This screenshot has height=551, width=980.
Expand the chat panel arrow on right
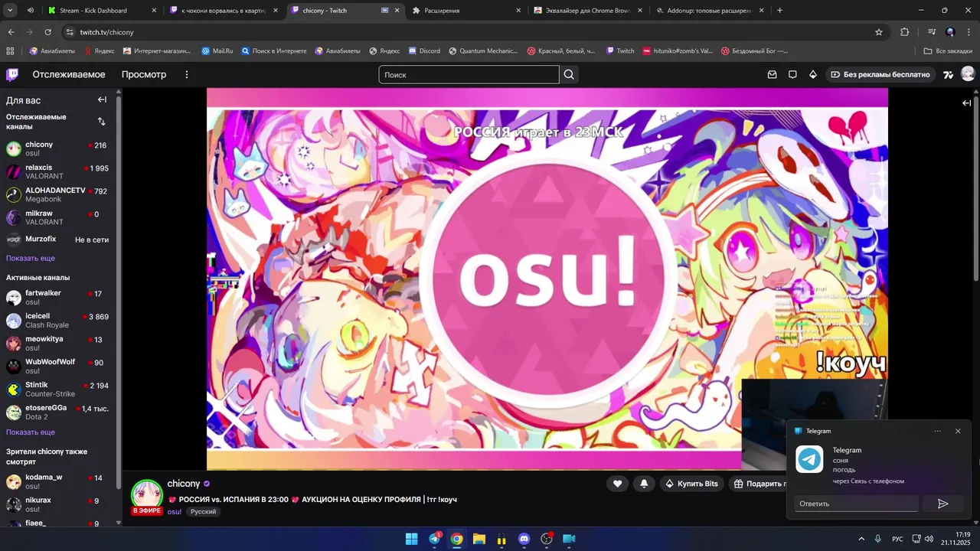(967, 103)
